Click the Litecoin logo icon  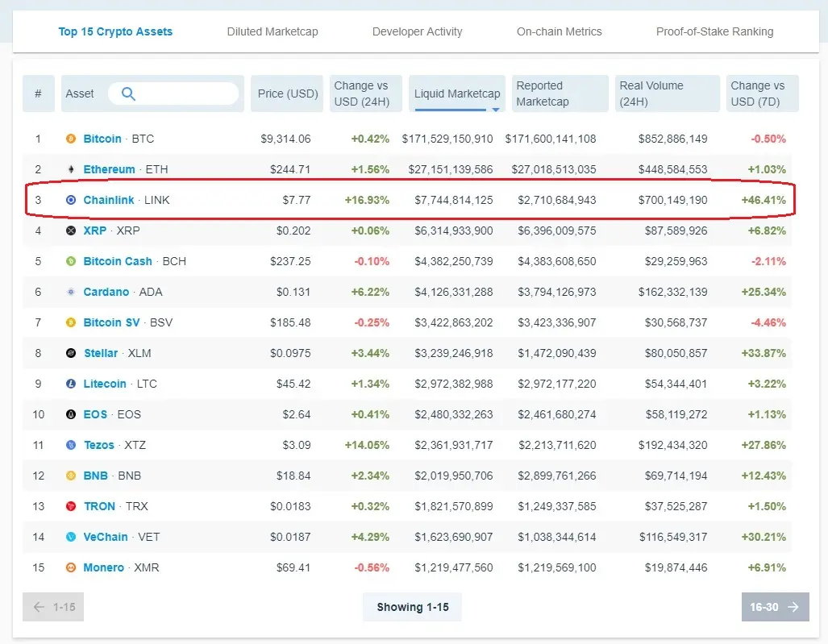(x=71, y=384)
